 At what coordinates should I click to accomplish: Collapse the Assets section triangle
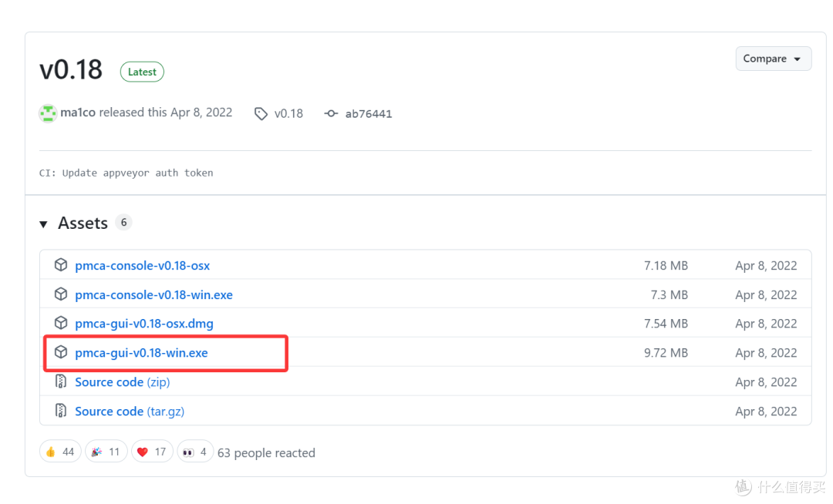tap(43, 224)
